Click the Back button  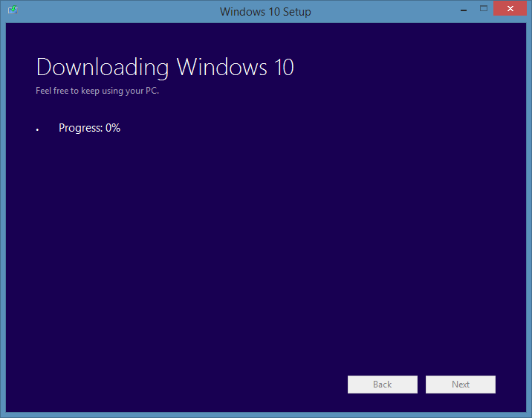pos(383,385)
